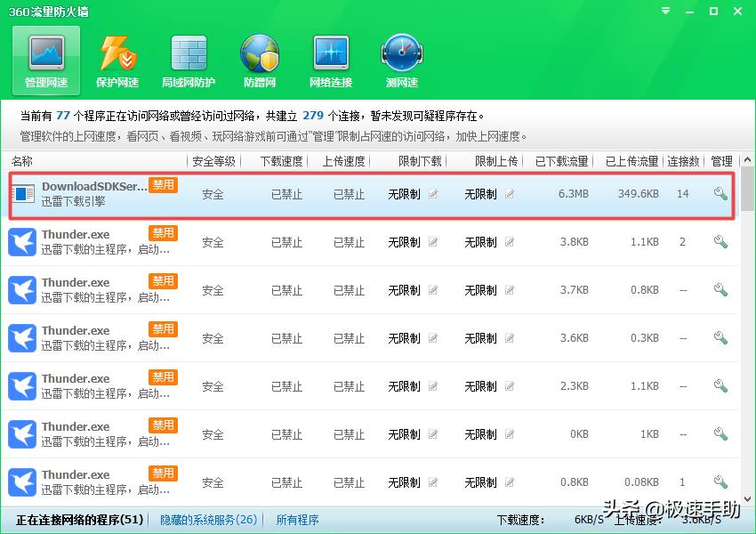Open the 网络连接 monitor icon
The height and width of the screenshot is (534, 756).
click(x=330, y=53)
